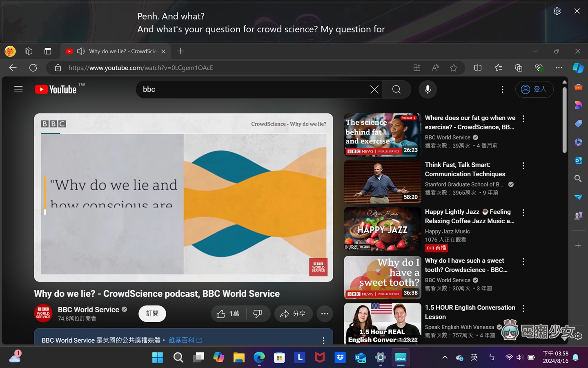Open menu for Happy Lightly Jazz video
The height and width of the screenshot is (368, 588).
(523, 213)
